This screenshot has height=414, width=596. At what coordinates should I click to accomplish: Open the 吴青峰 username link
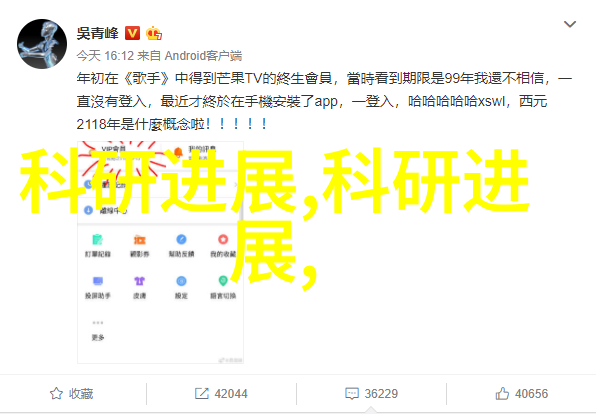tap(98, 33)
